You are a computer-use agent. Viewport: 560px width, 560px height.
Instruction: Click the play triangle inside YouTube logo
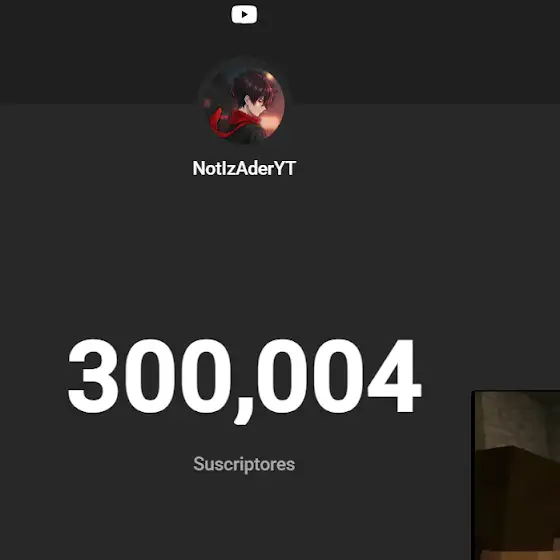coord(245,14)
